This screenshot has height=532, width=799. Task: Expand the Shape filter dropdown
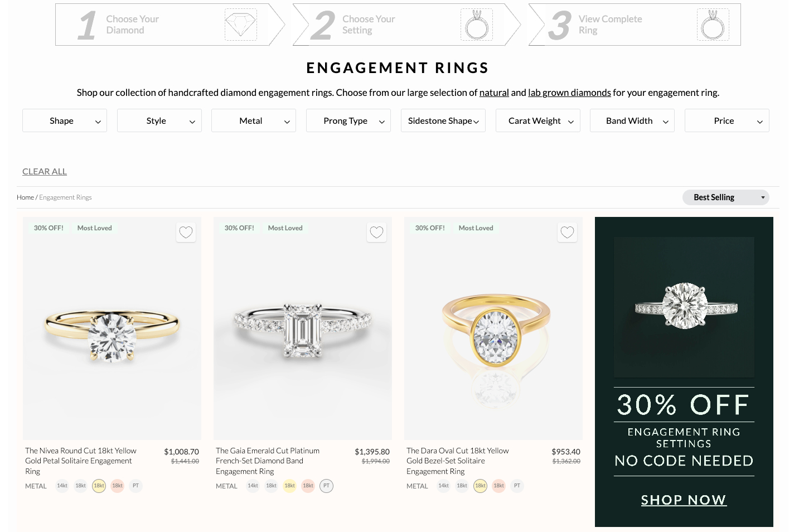[65, 120]
